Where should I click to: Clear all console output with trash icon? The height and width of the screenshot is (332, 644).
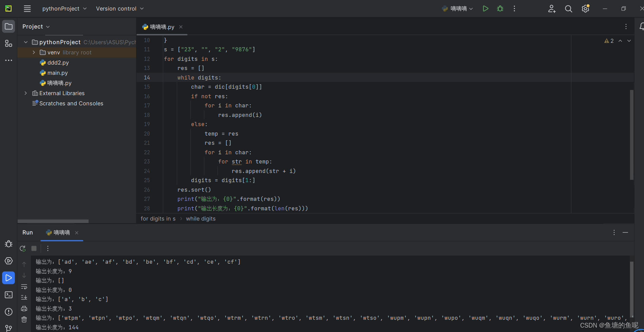point(24,319)
